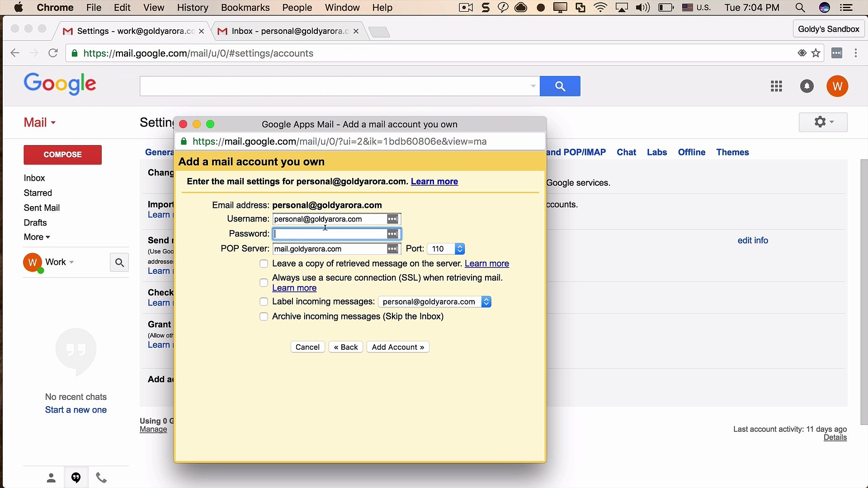Open the label dropdown for incoming messages
Image resolution: width=868 pixels, height=488 pixels.
tap(486, 301)
